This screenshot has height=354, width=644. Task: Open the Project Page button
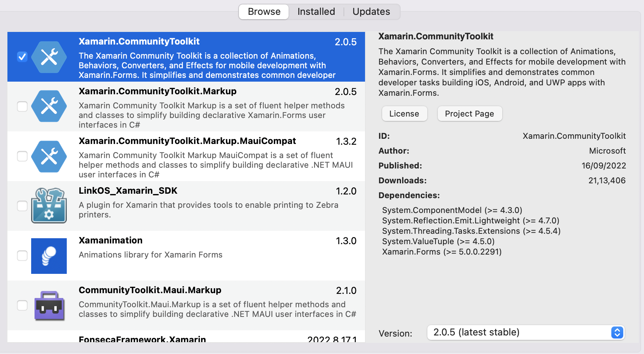point(469,114)
